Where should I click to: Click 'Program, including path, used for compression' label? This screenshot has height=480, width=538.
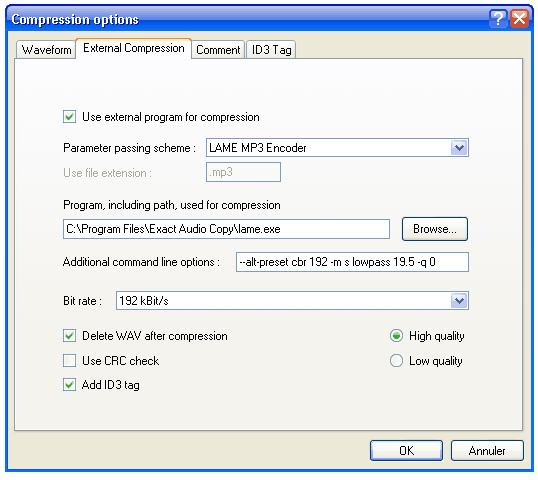click(x=172, y=205)
